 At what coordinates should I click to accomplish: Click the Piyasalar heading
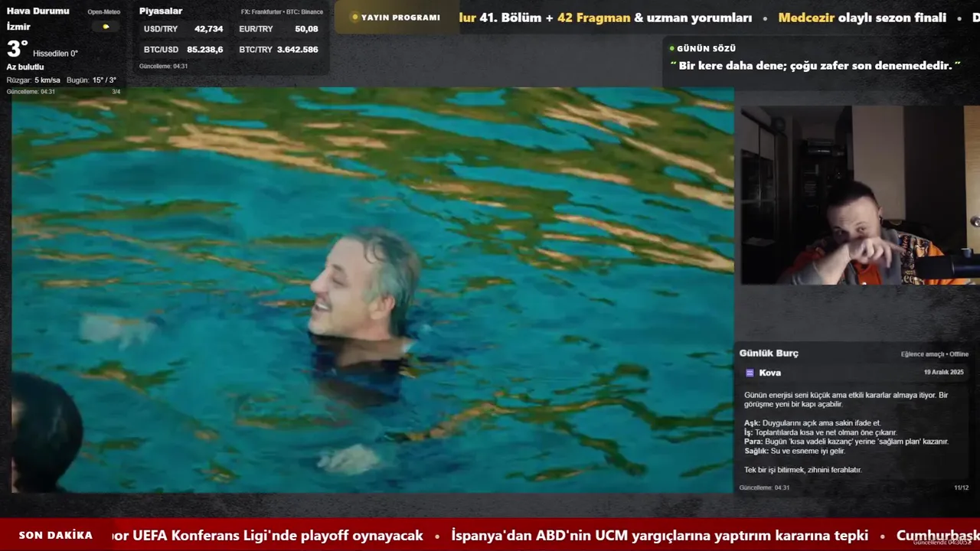(161, 11)
